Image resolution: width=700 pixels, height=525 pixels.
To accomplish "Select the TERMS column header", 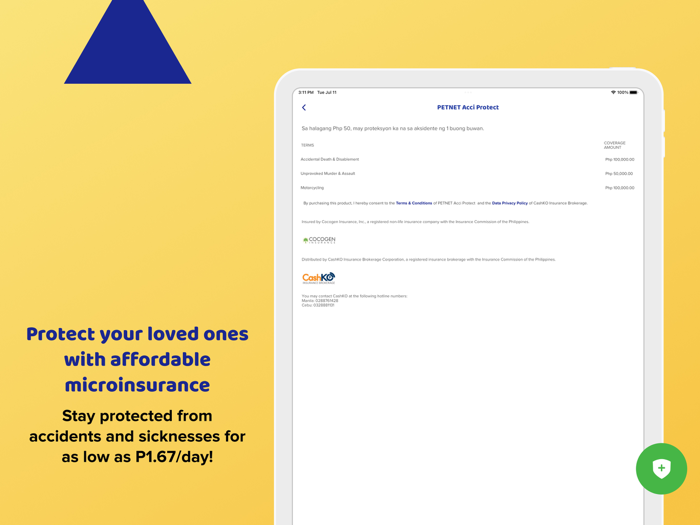I will tap(308, 146).
